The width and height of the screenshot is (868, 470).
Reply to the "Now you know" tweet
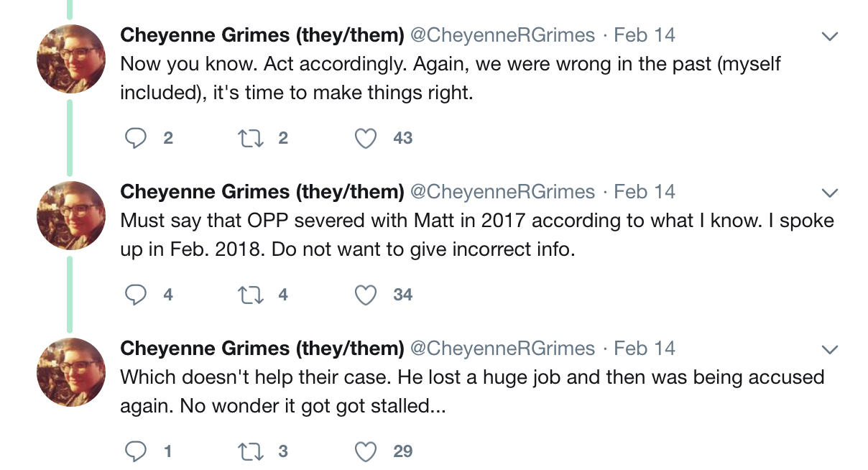pyautogui.click(x=136, y=138)
